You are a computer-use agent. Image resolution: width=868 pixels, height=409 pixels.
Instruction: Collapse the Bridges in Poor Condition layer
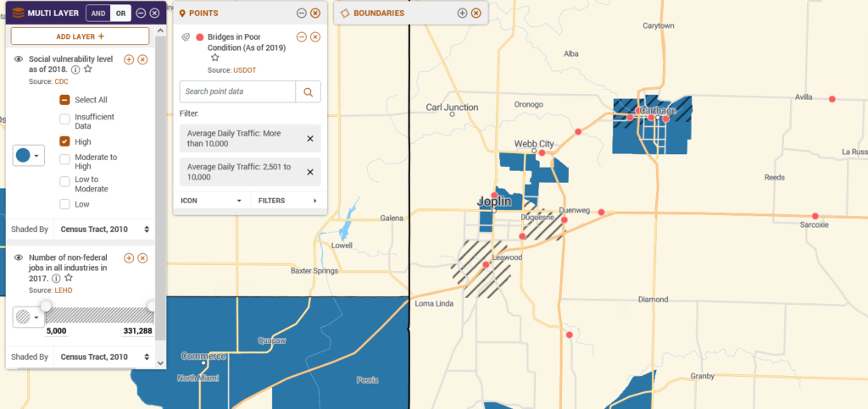(301, 37)
